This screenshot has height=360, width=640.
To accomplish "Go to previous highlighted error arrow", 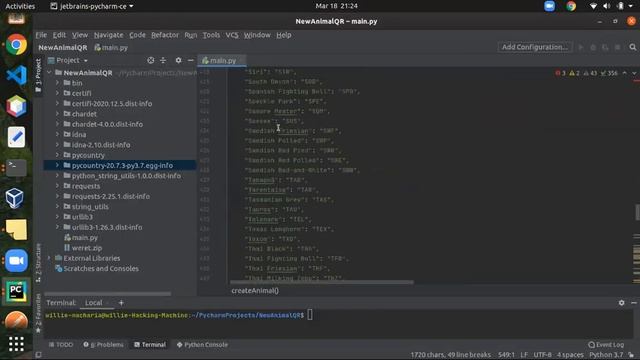I will click(624, 73).
